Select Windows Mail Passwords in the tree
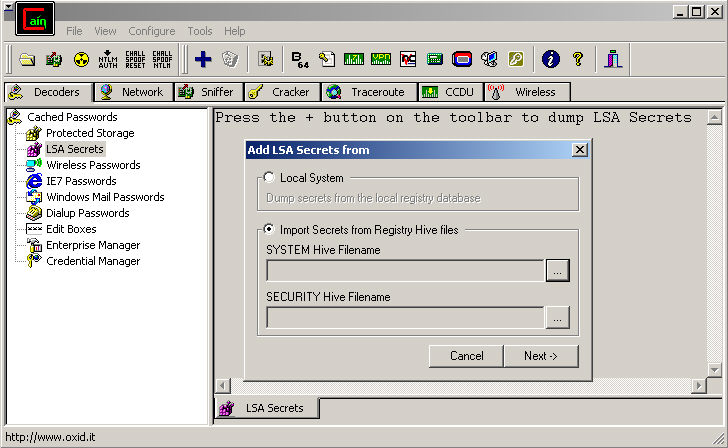The width and height of the screenshot is (728, 448). 105,197
